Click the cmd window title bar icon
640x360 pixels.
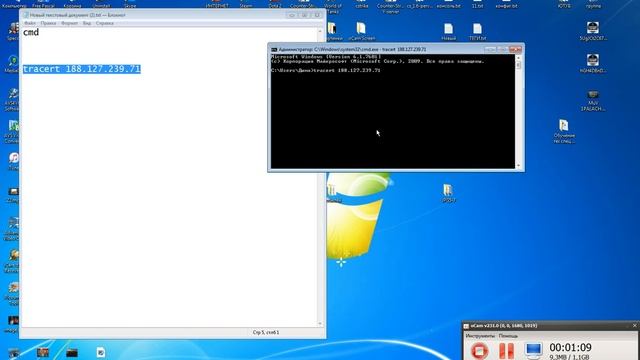[x=274, y=49]
